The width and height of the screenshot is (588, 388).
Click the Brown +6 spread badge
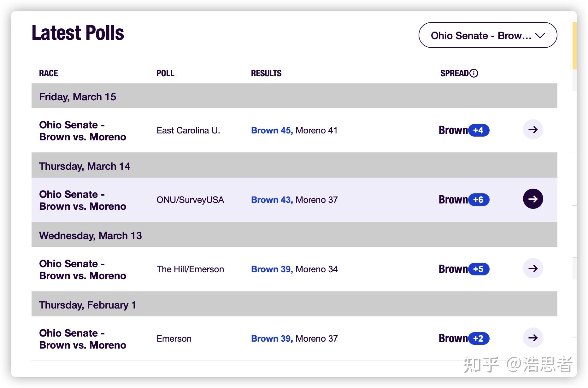point(479,200)
